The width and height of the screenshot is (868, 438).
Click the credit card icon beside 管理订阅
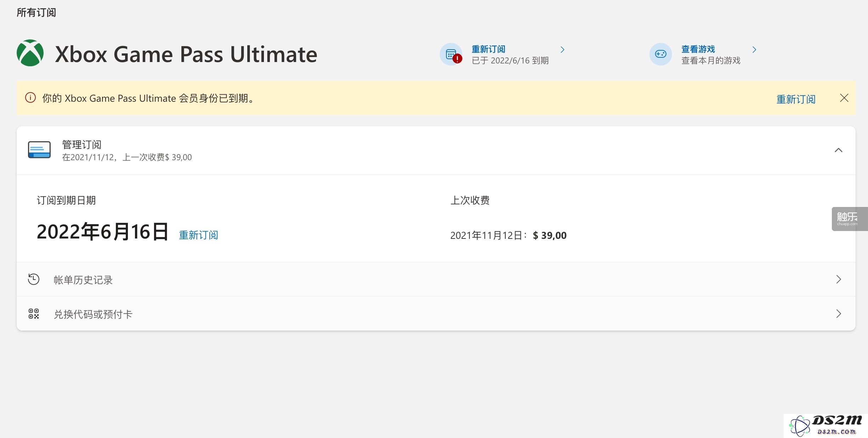coord(39,150)
